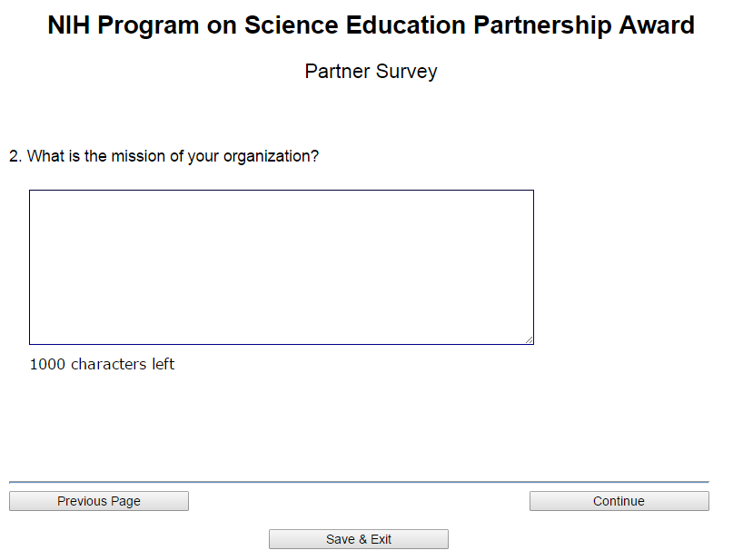The height and width of the screenshot is (560, 733).
Task: Click the Save & Exit button
Action: 359,539
